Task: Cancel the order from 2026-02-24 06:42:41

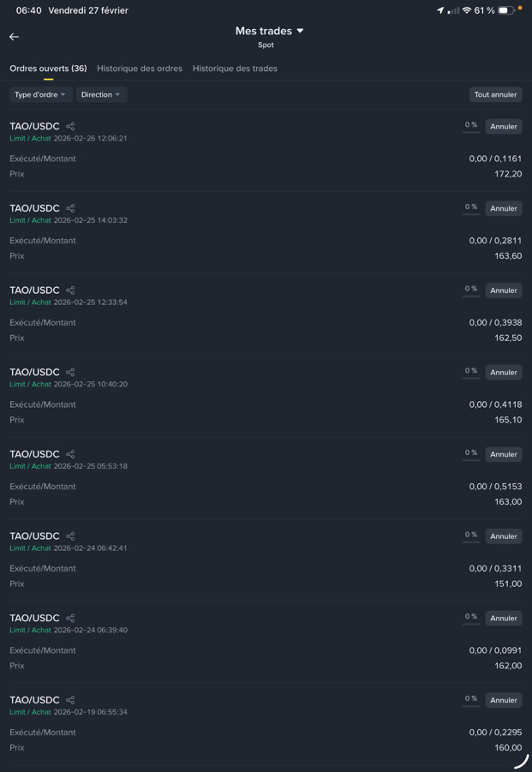Action: tap(504, 536)
